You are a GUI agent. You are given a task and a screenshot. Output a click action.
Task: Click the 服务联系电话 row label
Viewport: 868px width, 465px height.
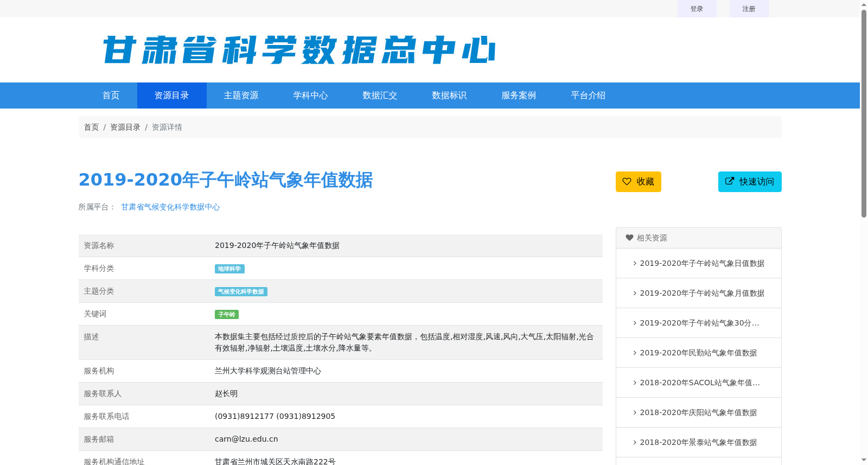(x=106, y=416)
